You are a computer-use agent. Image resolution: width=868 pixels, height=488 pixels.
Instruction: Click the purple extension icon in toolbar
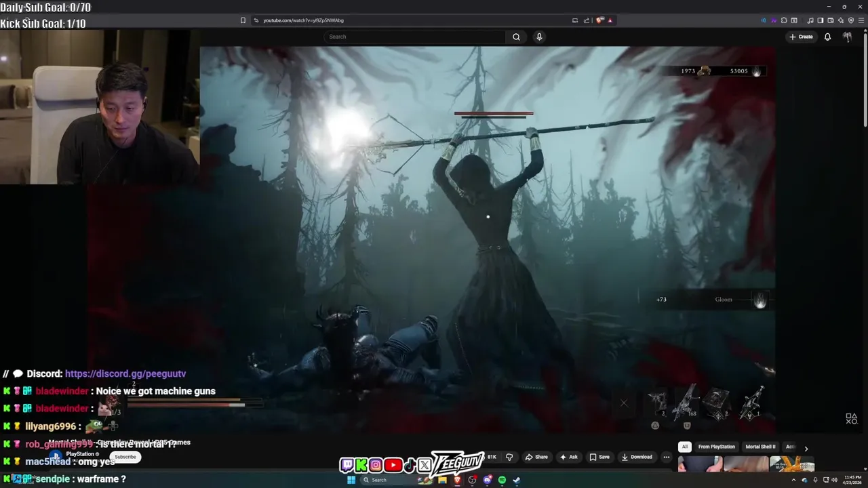point(774,20)
